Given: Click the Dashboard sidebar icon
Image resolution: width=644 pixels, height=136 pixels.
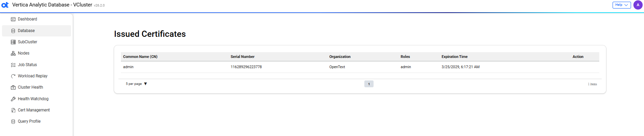Looking at the screenshot, I should [13, 19].
